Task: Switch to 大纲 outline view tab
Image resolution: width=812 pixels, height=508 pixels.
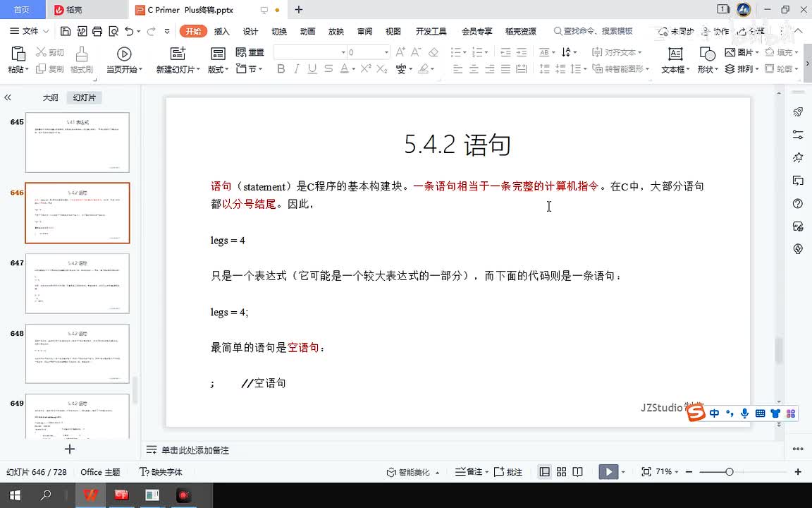Action: click(50, 97)
